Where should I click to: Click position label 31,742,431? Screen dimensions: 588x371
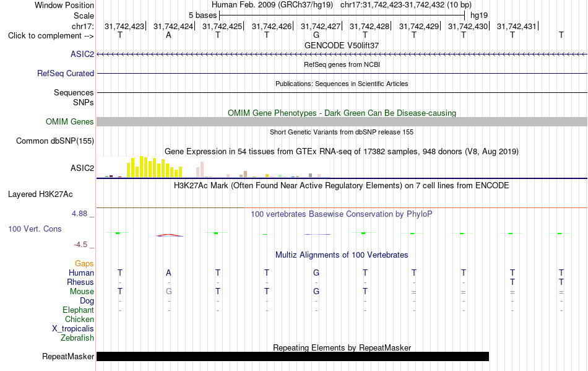[x=517, y=26]
